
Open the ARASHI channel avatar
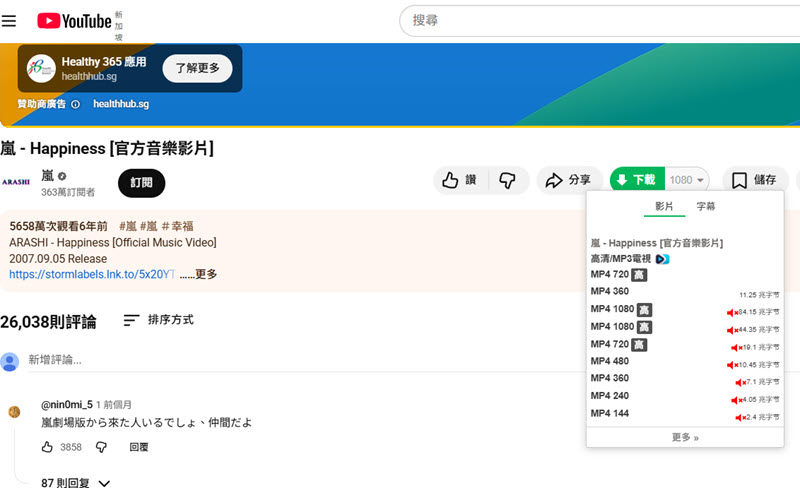click(16, 182)
